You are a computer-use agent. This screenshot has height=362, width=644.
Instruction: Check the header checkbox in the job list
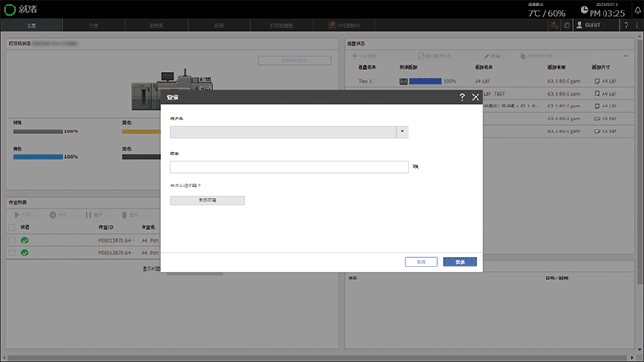pos(11,227)
